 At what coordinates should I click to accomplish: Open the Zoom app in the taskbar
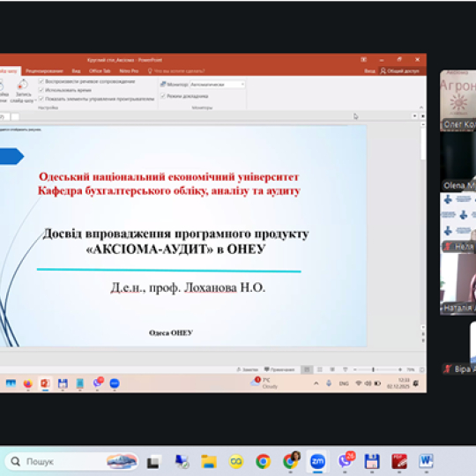(x=317, y=461)
